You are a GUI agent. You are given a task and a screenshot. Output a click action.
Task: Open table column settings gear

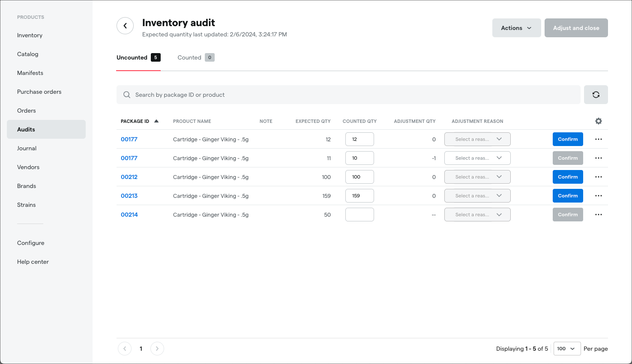(599, 121)
